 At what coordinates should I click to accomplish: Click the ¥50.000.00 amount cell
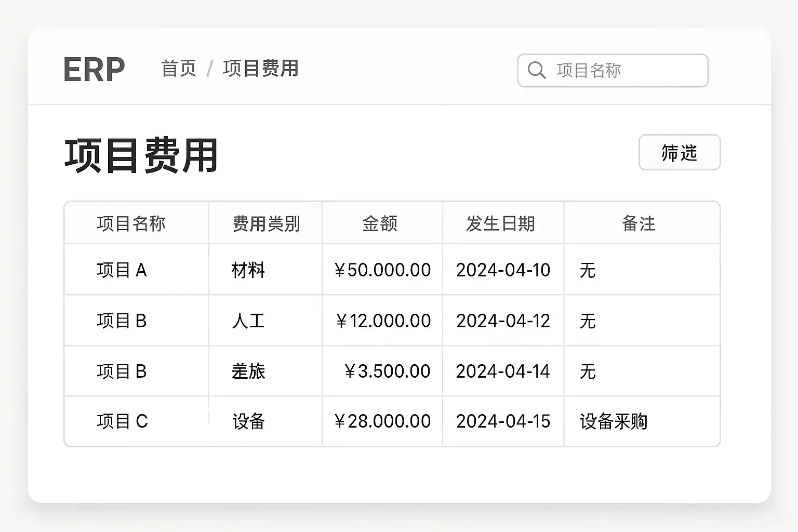(x=382, y=270)
